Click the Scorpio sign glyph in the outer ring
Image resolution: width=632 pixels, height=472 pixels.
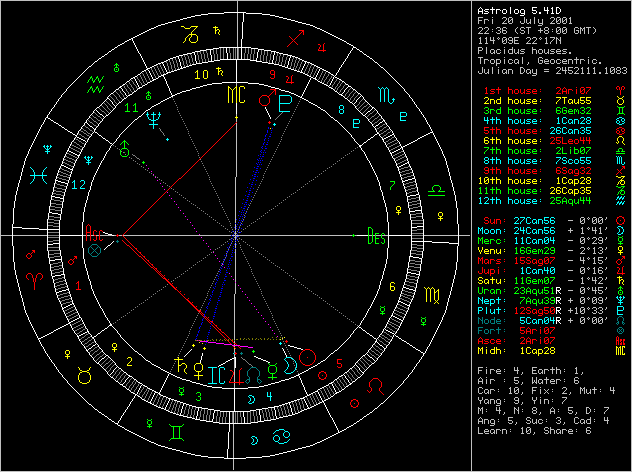pos(387,95)
